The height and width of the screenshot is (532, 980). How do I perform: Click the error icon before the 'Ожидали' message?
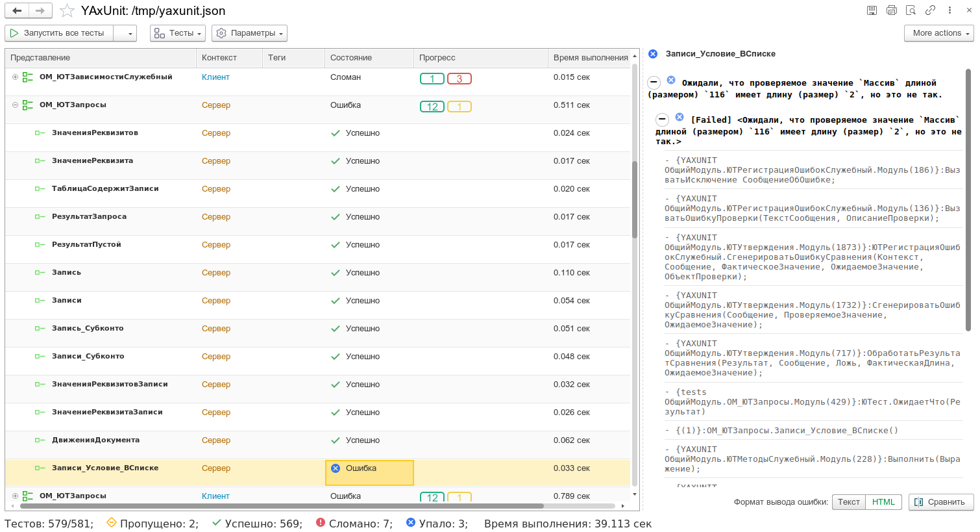tap(671, 81)
